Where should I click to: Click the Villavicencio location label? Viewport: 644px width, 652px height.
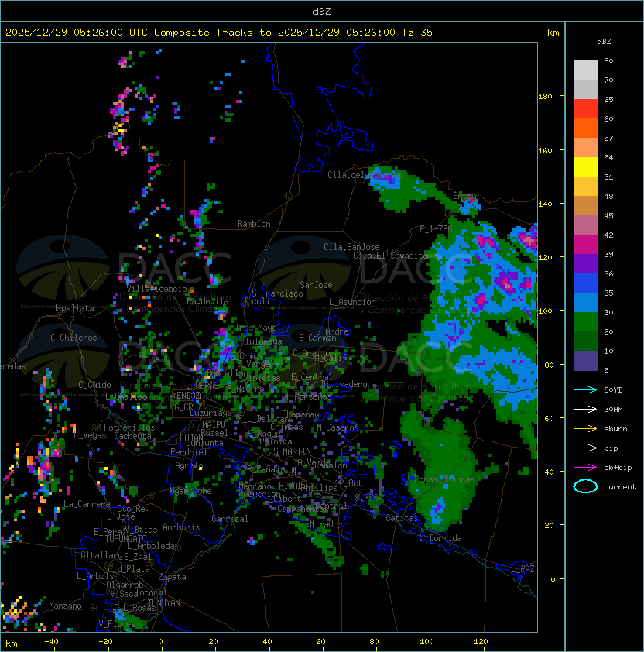point(156,289)
